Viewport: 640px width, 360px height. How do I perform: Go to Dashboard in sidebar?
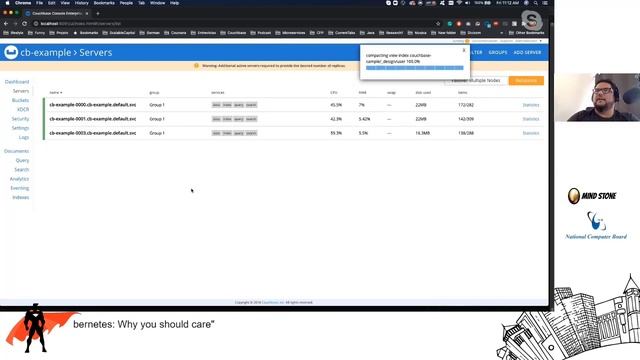coord(17,82)
